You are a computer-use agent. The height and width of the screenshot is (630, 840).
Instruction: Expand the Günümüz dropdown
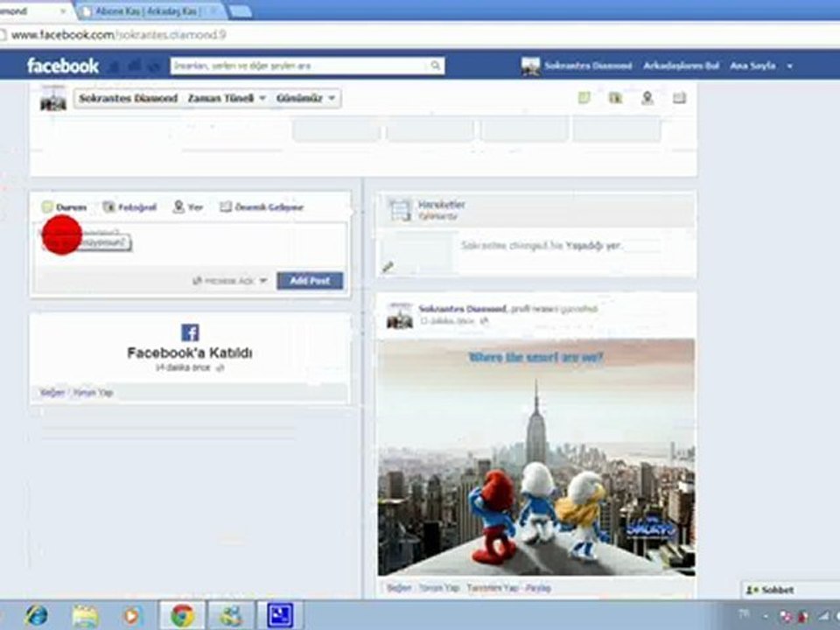tap(306, 98)
